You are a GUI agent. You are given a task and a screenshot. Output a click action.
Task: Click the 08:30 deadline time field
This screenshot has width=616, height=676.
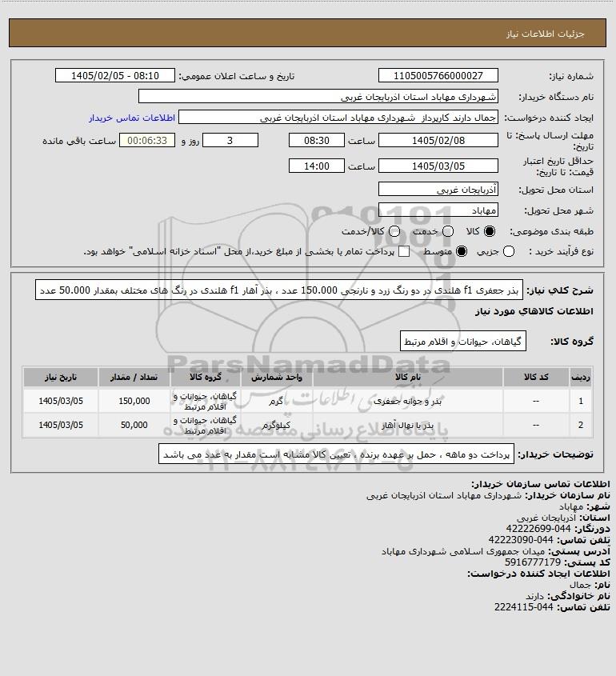click(x=317, y=140)
